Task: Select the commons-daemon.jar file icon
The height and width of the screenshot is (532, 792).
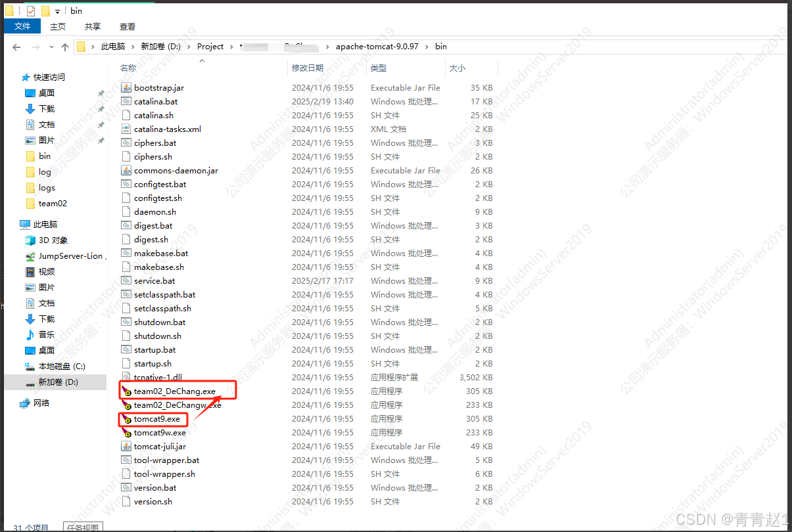Action: coord(127,170)
